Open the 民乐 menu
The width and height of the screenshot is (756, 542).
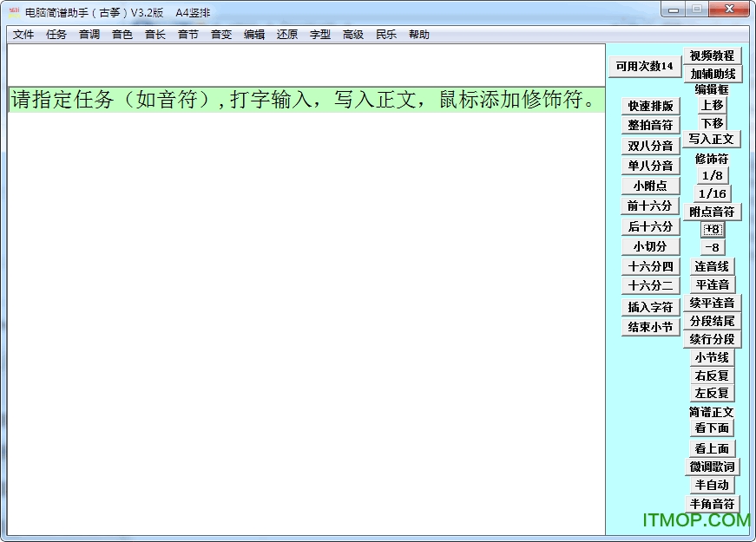(x=386, y=35)
